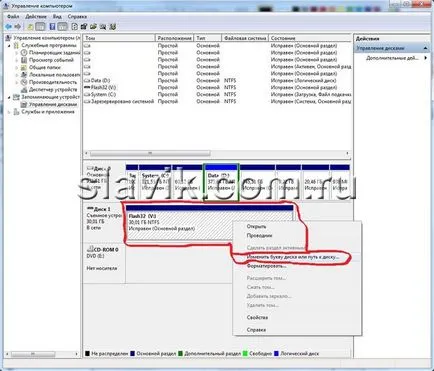The height and width of the screenshot is (371, 434).
Task: Sort by the Расположение column header
Action: [x=175, y=38]
